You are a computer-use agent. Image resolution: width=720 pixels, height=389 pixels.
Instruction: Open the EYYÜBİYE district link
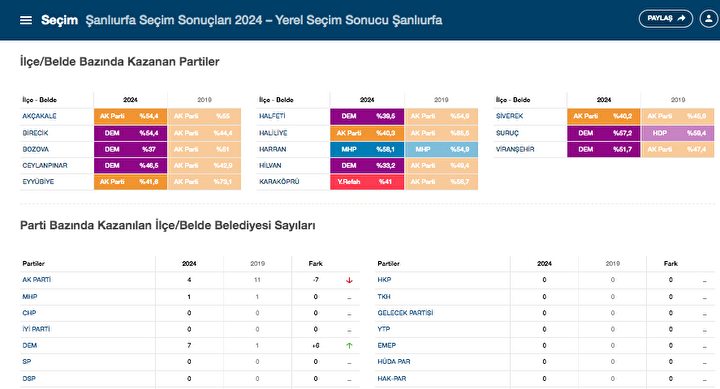[38, 182]
